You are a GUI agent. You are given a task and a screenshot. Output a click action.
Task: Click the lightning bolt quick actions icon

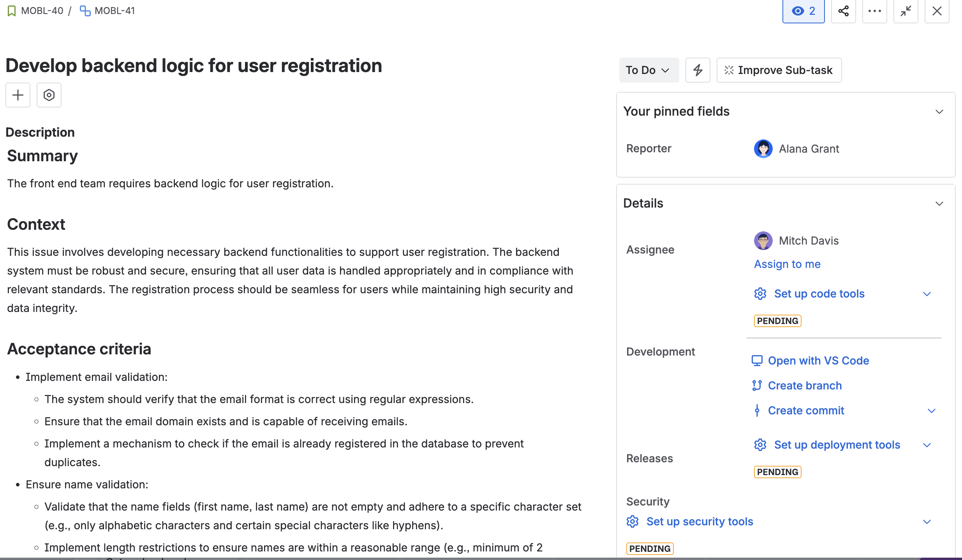coord(698,70)
